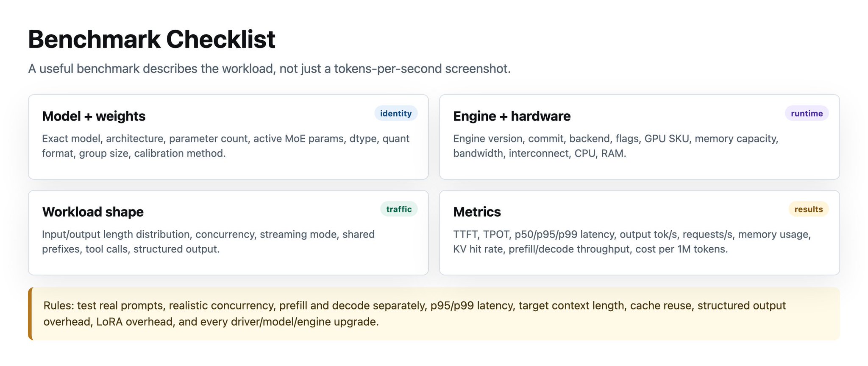Click the identity badge
Viewport: 868px width, 366px height.
[396, 113]
